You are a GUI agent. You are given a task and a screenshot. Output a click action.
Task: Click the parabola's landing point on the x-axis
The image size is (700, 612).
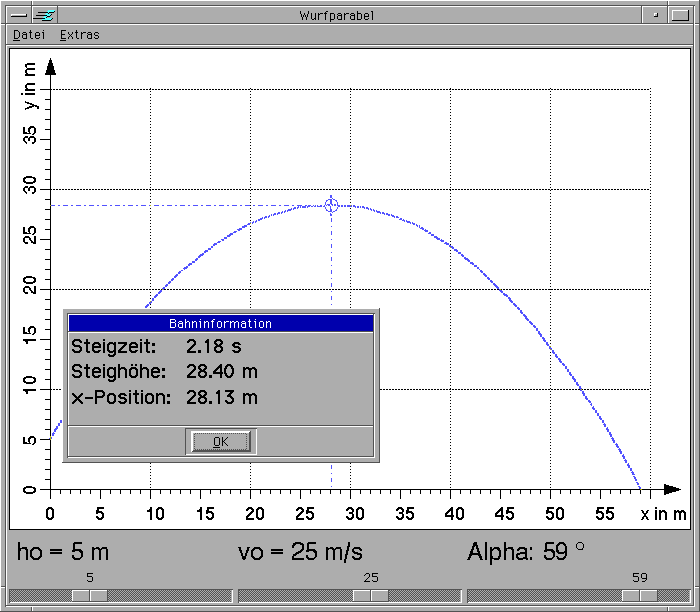(640, 489)
